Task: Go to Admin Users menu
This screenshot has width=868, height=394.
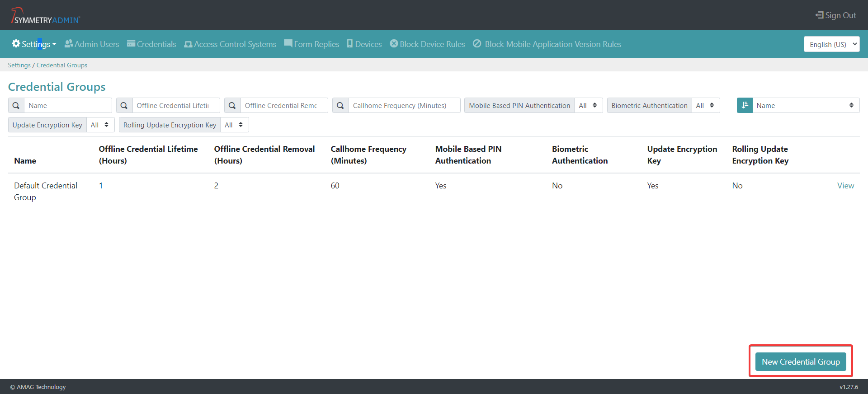Action: 92,44
